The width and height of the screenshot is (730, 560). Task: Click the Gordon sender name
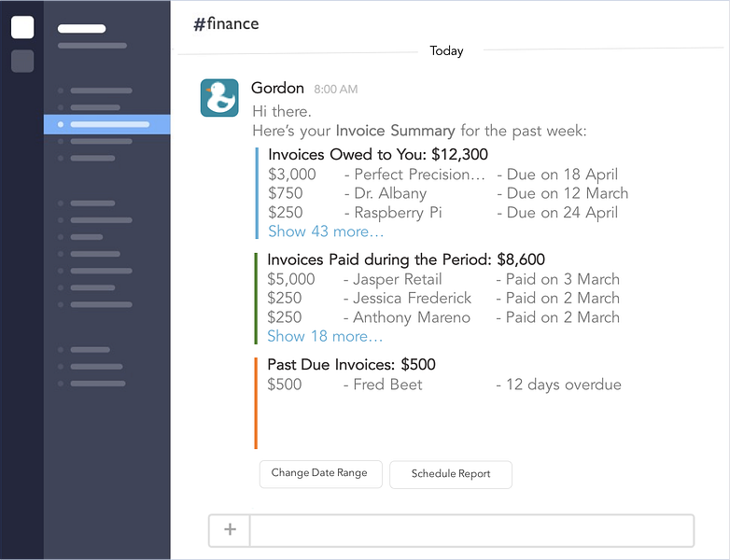(277, 88)
